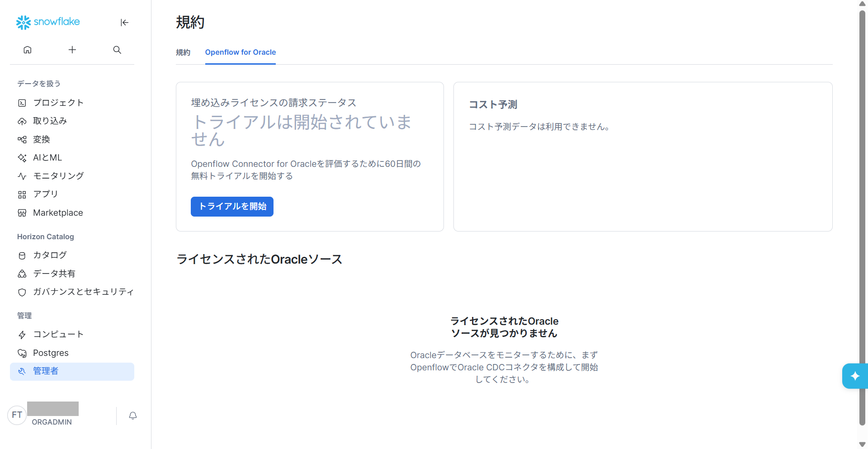Open モニタリング in the sidebar
This screenshot has height=449, width=868.
[x=72, y=175]
